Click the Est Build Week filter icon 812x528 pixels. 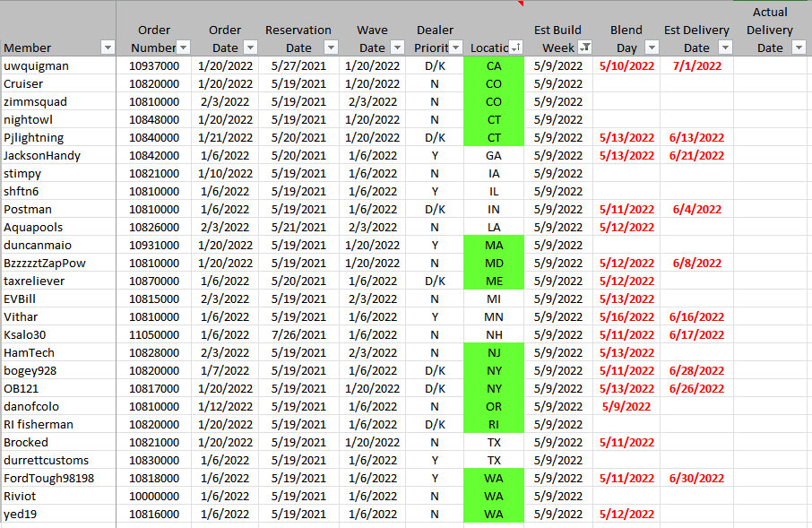point(584,48)
